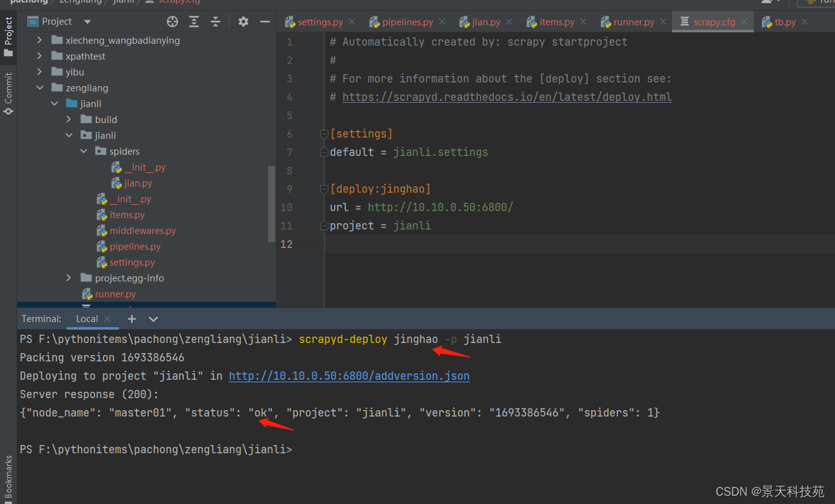
Task: Open items.py in the project tree
Action: [x=127, y=215]
